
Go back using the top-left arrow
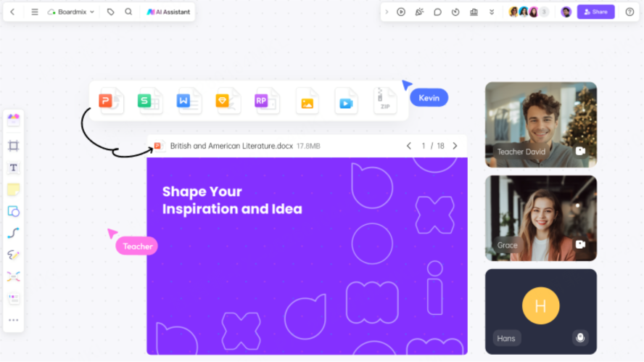click(13, 12)
